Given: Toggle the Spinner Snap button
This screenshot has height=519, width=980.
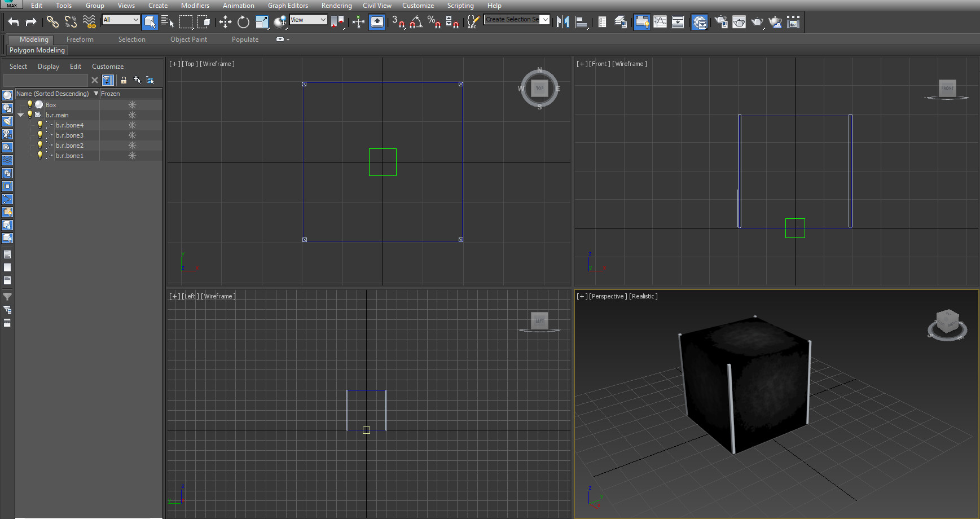Looking at the screenshot, I should click(x=452, y=22).
